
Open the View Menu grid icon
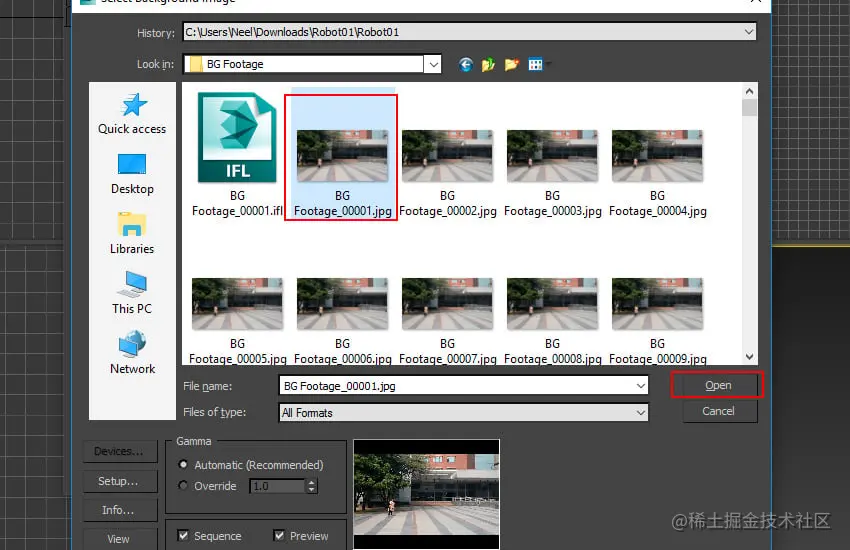coord(536,65)
